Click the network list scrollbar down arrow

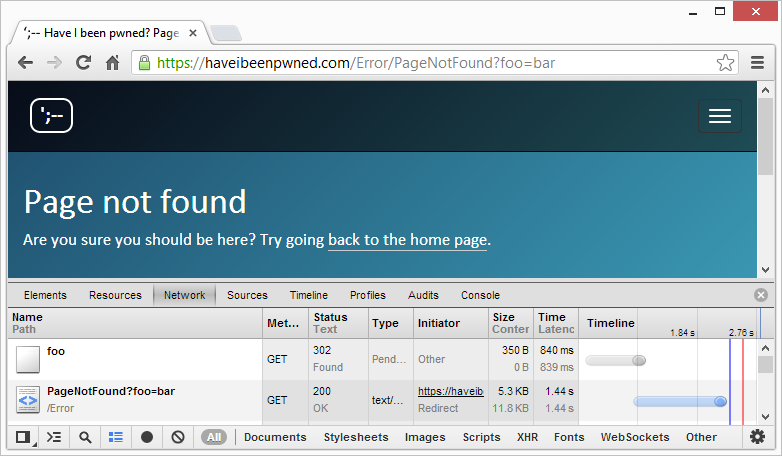tap(766, 417)
